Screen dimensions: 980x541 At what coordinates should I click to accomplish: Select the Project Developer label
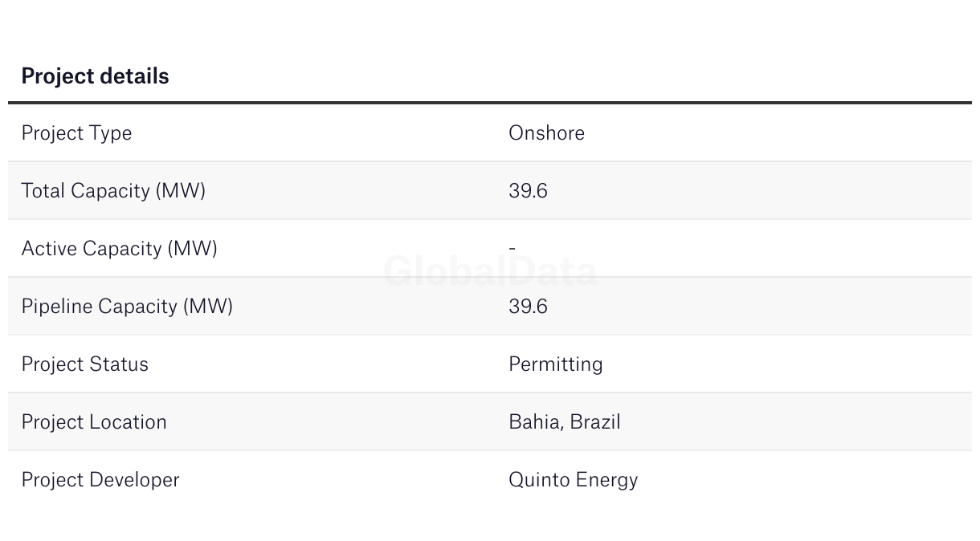click(x=100, y=480)
